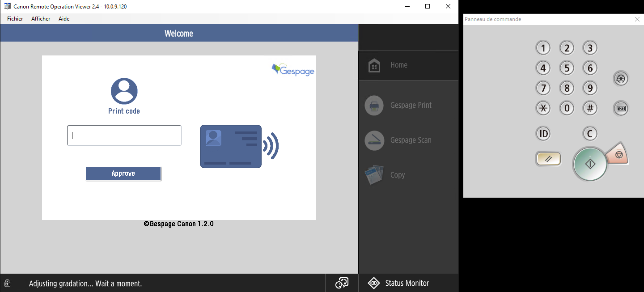The height and width of the screenshot is (292, 644).
Task: Click the C clear key
Action: tap(590, 134)
